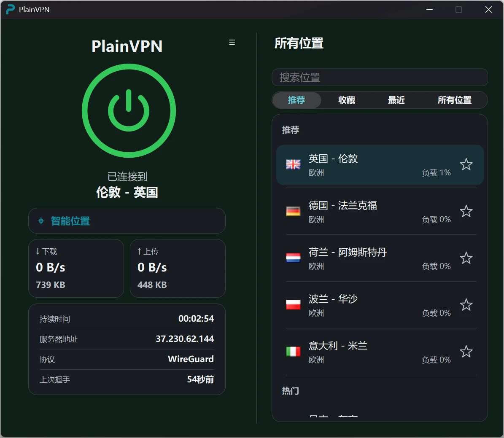Click the 热门 section heading

pyautogui.click(x=291, y=391)
